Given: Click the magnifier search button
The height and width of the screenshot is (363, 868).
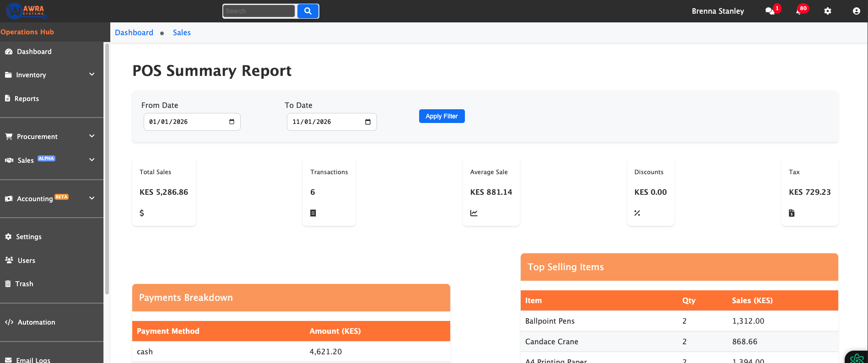Looking at the screenshot, I should coord(308,11).
